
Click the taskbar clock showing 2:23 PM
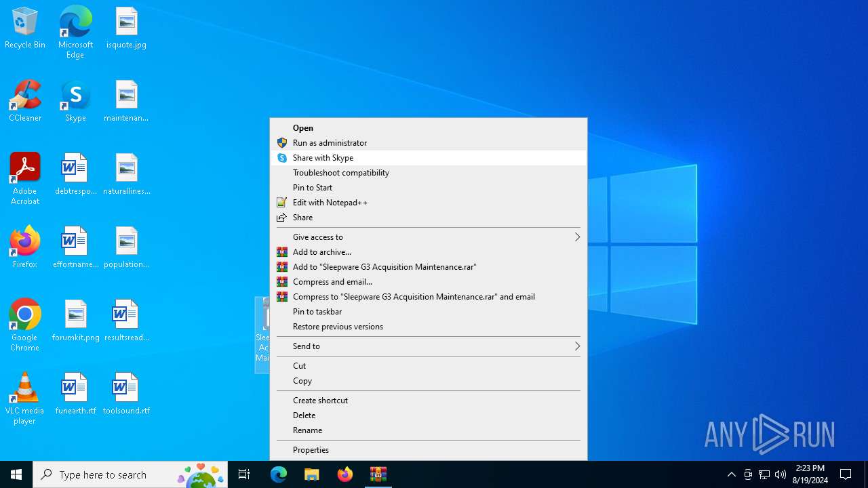tap(810, 474)
